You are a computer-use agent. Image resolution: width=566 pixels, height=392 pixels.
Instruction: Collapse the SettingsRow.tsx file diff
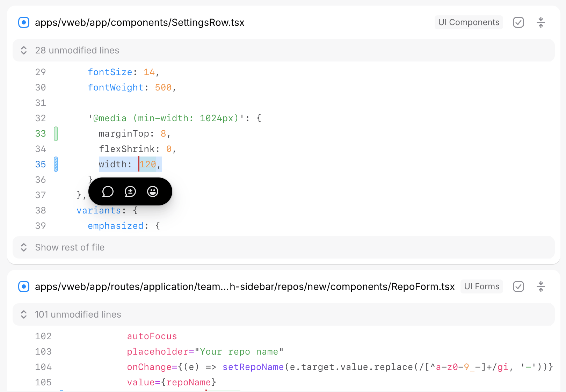click(x=540, y=22)
